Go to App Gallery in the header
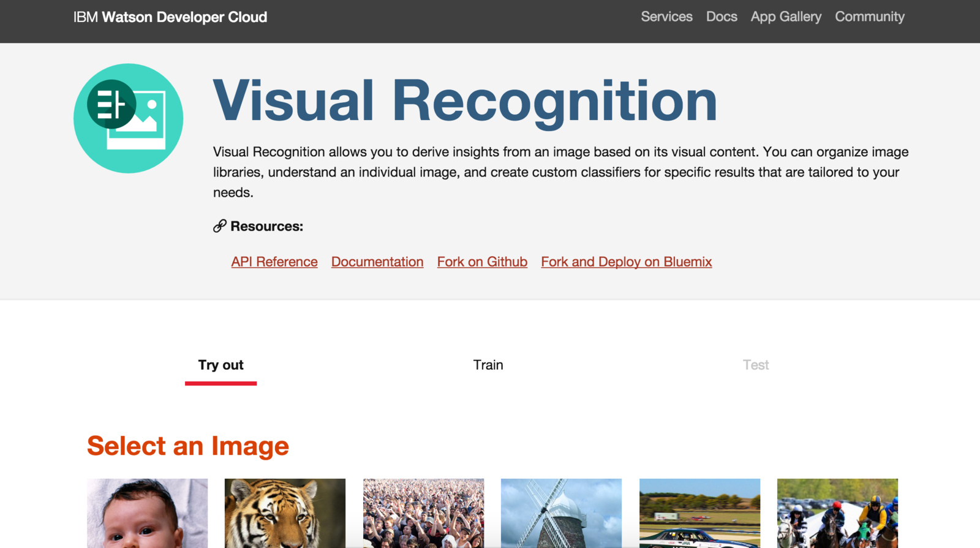The width and height of the screenshot is (980, 548). coord(786,17)
